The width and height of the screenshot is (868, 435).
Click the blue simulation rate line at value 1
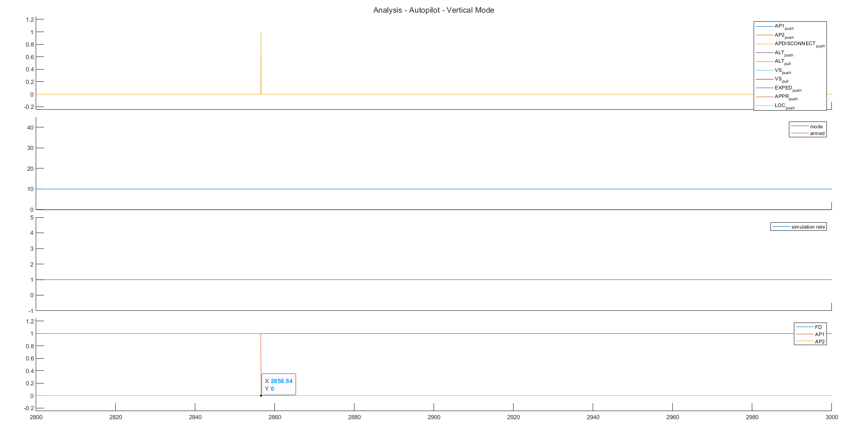[434, 280]
